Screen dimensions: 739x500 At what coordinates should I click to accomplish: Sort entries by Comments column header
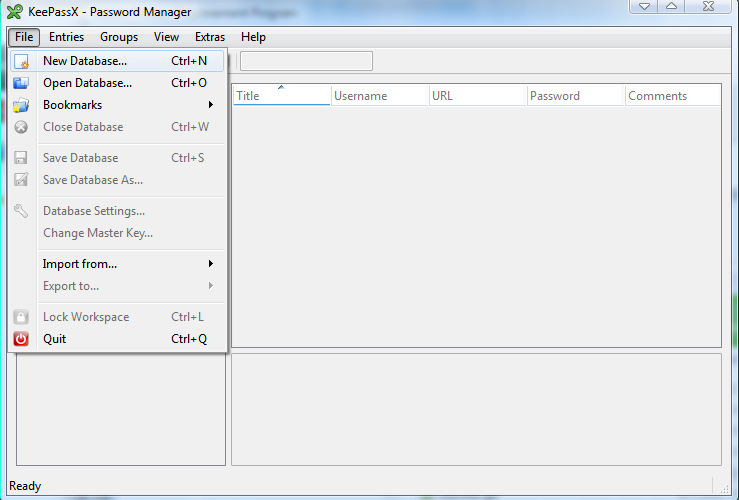pyautogui.click(x=673, y=96)
